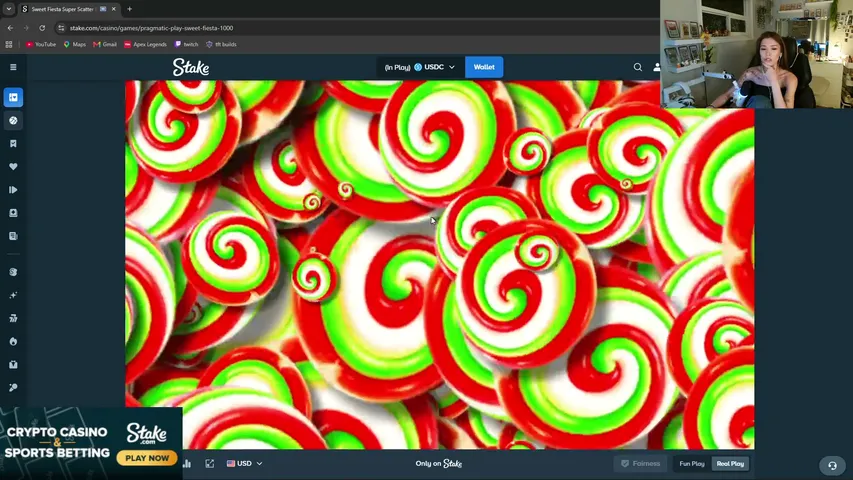The height and width of the screenshot is (480, 853).
Task: Close the Sweet Fiesta Super Scatter tab
Action: coord(114,9)
